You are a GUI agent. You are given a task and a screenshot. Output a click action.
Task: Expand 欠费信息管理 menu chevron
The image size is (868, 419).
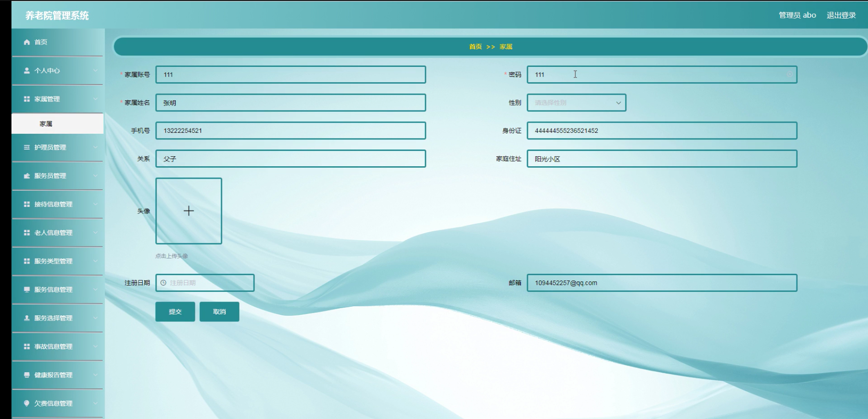[95, 403]
